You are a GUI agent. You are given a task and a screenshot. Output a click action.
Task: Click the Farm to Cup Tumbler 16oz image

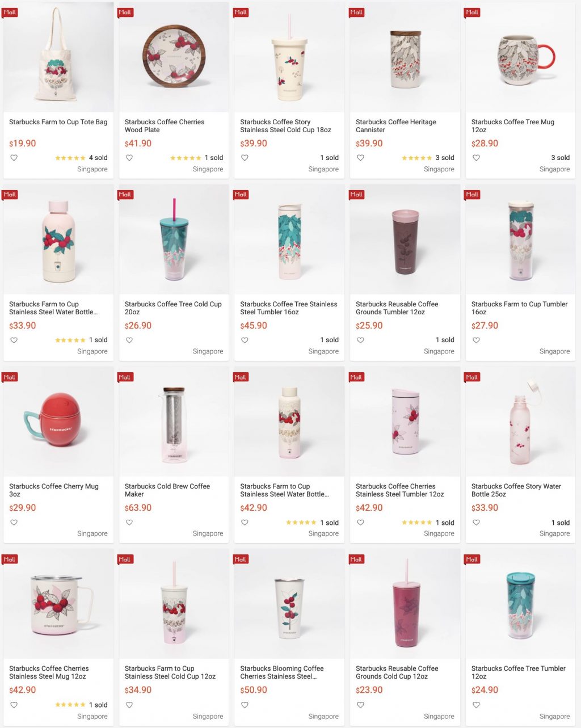click(520, 239)
